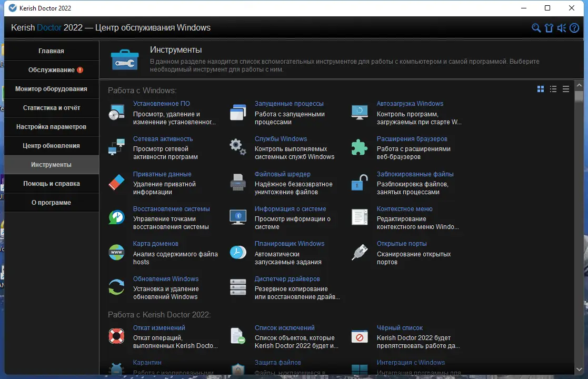Viewport: 588px width, 379px height.
Task: Click the Установленное ПО disc icon
Action: tap(117, 113)
